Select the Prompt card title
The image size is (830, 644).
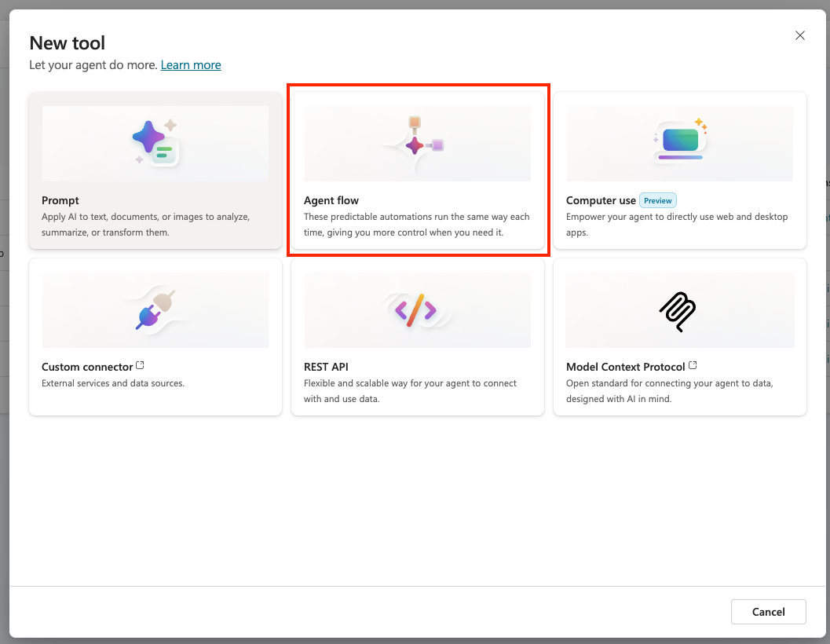(x=60, y=200)
